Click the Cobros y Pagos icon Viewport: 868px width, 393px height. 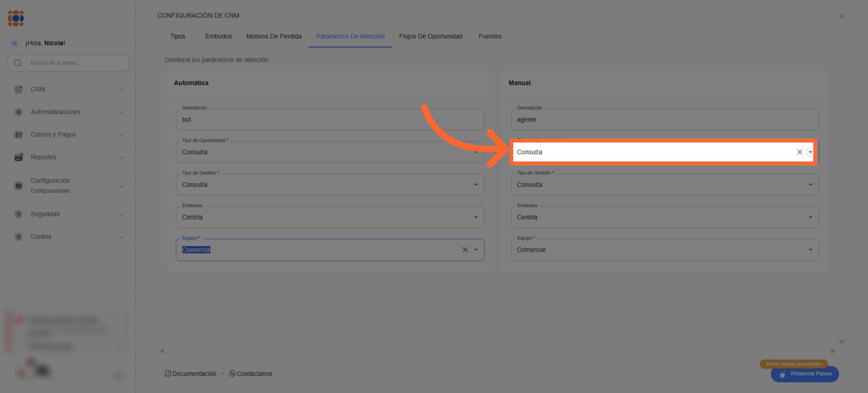point(18,135)
